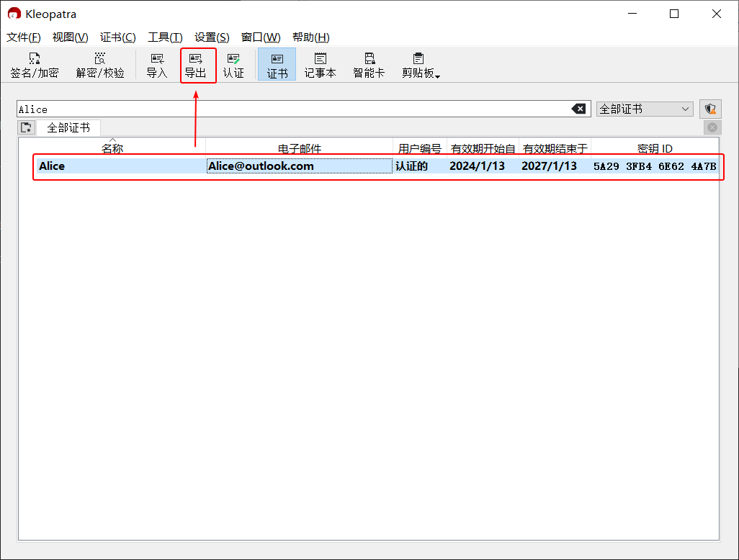
Task: Close the Kleopatra window
Action: (717, 14)
